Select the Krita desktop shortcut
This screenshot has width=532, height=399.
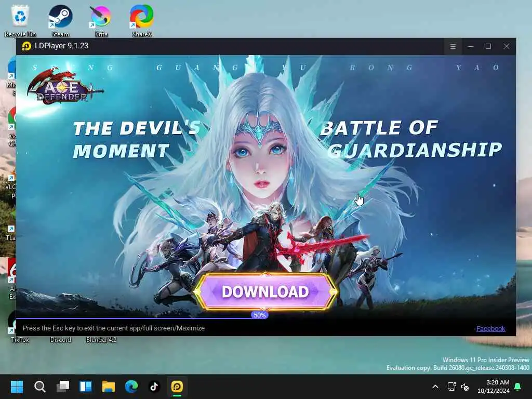click(101, 20)
